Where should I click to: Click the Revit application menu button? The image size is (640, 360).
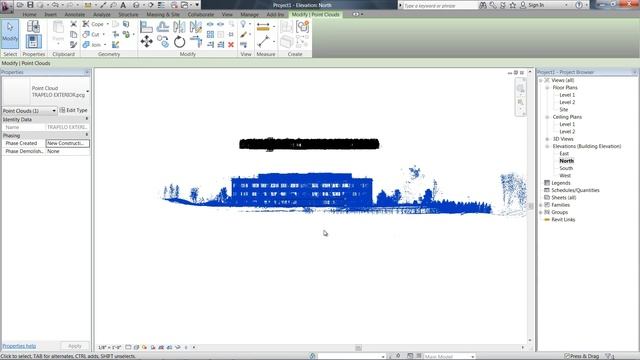pos(6,6)
